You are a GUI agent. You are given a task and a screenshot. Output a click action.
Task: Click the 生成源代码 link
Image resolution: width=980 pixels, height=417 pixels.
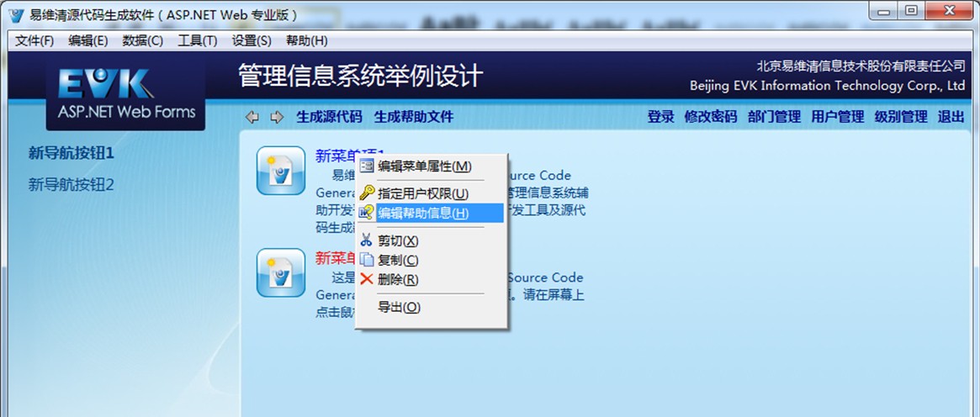pyautogui.click(x=329, y=117)
